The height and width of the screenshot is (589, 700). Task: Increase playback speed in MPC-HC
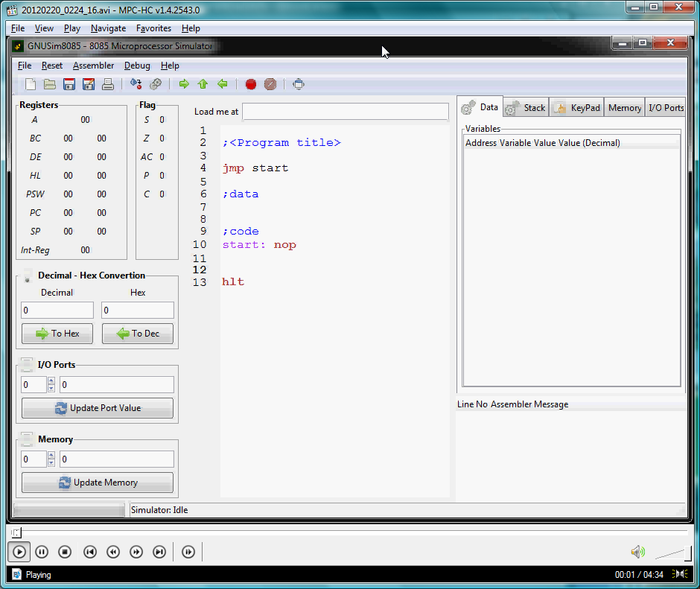coord(136,552)
